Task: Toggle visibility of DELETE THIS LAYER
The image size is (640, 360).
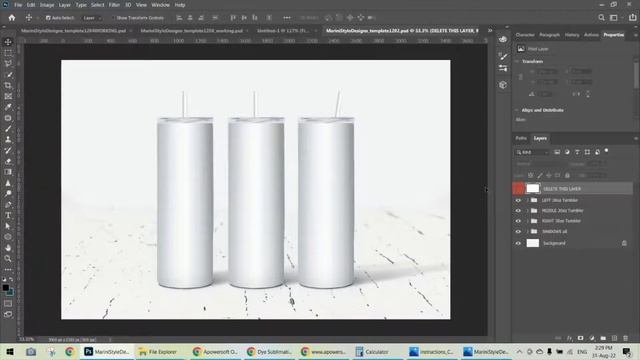Action: pyautogui.click(x=518, y=189)
